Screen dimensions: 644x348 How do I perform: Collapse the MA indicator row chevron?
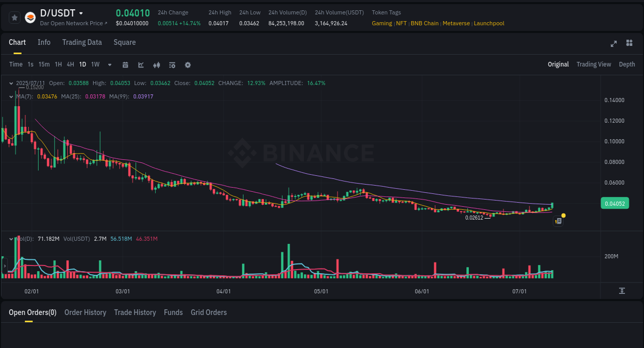tap(11, 96)
